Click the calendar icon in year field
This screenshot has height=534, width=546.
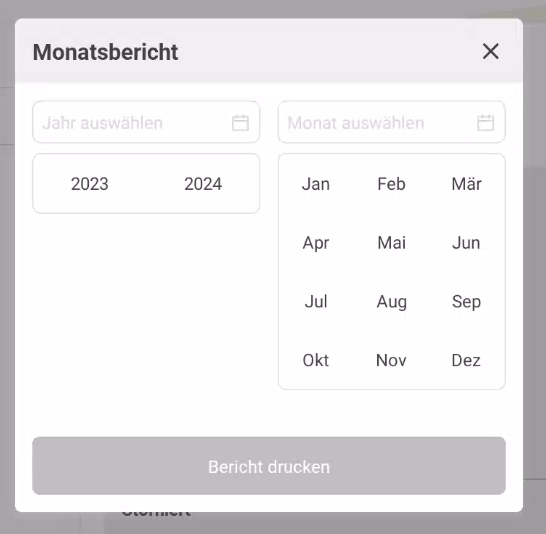click(x=240, y=123)
